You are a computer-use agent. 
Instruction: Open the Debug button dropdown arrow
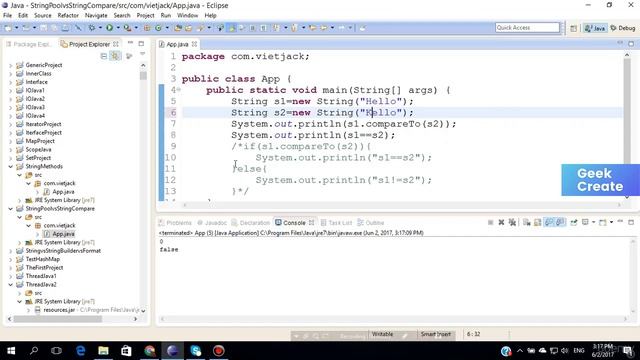[100, 28]
